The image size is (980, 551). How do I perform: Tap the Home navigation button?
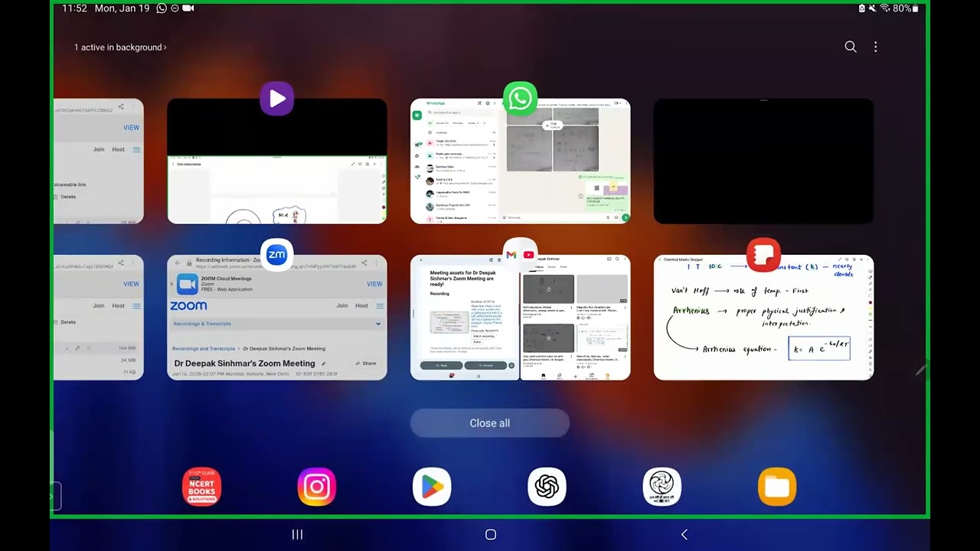[491, 535]
